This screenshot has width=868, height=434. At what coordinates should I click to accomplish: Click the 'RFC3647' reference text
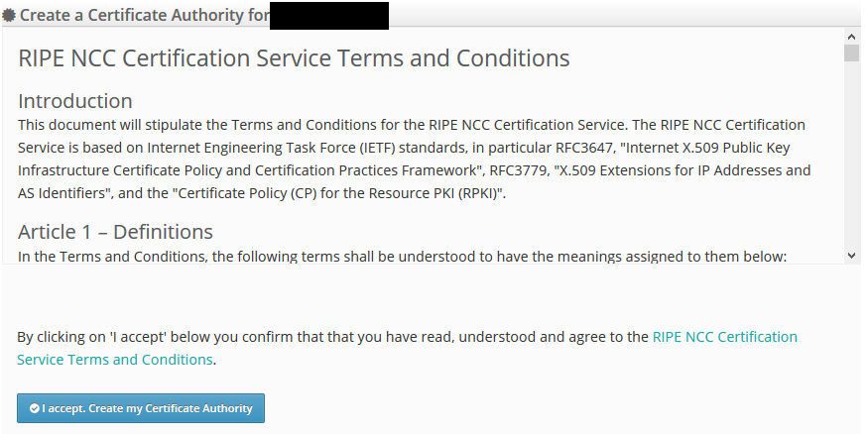pyautogui.click(x=584, y=148)
